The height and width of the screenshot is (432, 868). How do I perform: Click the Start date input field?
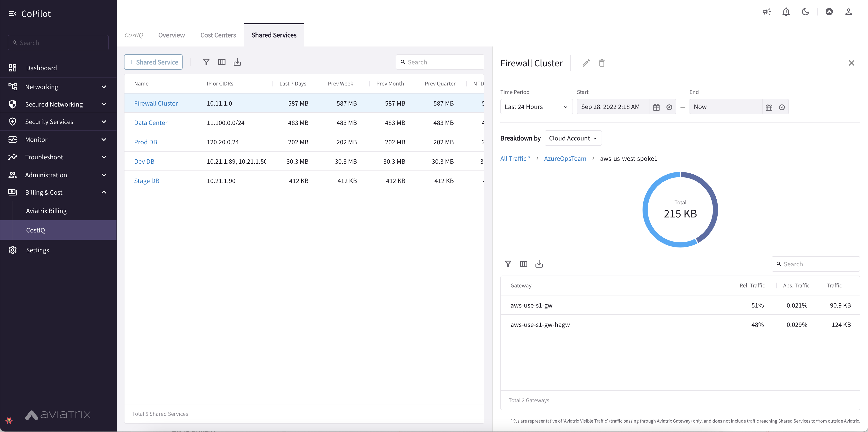tap(613, 106)
